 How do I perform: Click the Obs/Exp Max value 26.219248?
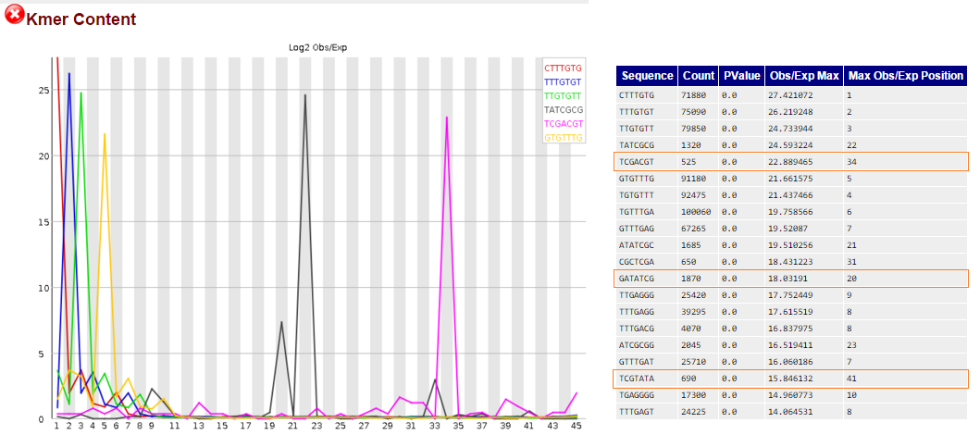point(790,112)
